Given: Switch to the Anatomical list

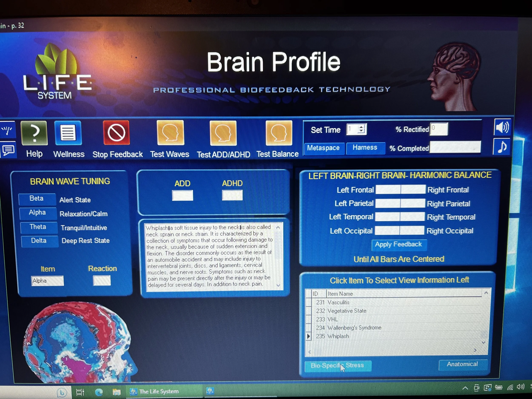Looking at the screenshot, I should coord(462,364).
